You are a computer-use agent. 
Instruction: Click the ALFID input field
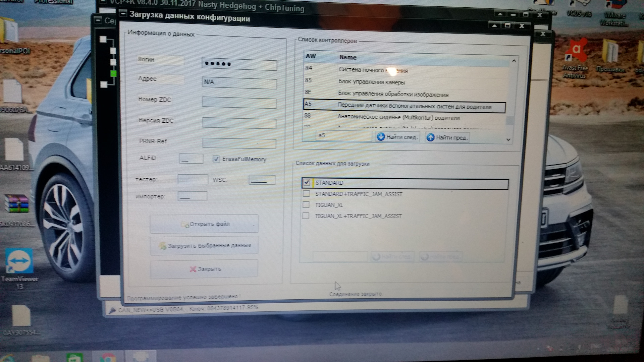[191, 159]
